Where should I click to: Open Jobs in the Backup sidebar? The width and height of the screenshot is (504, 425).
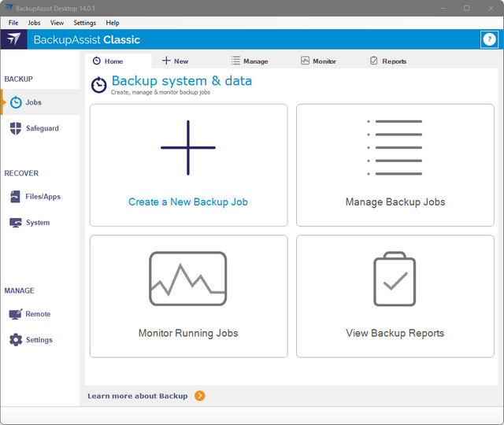point(33,102)
